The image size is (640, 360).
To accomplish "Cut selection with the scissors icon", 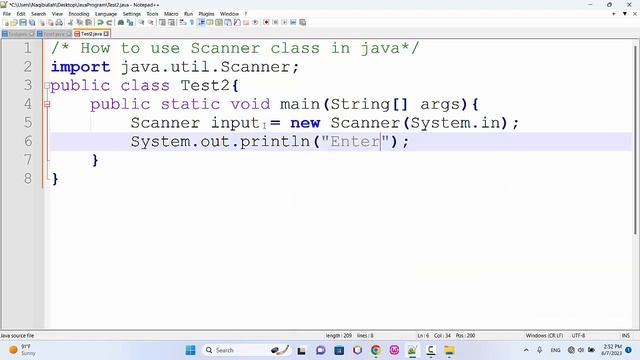I will (x=70, y=22).
